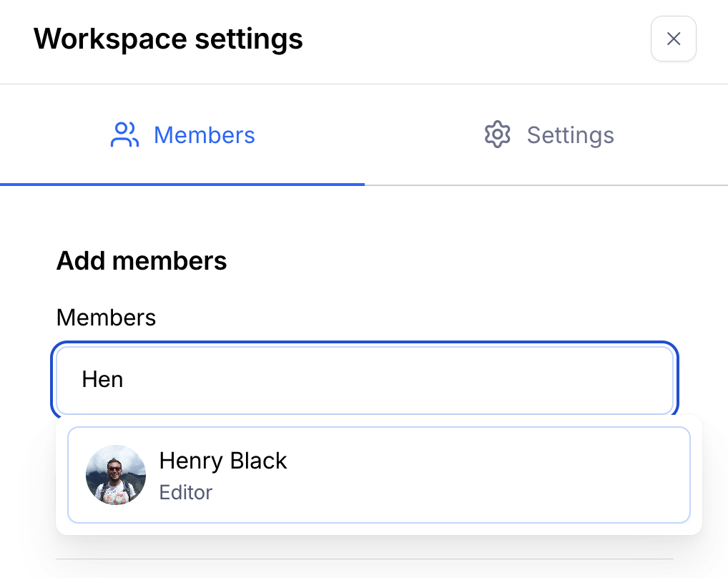Image resolution: width=728 pixels, height=578 pixels.
Task: Click the "Editor" role under Henry Black
Action: [x=186, y=493]
